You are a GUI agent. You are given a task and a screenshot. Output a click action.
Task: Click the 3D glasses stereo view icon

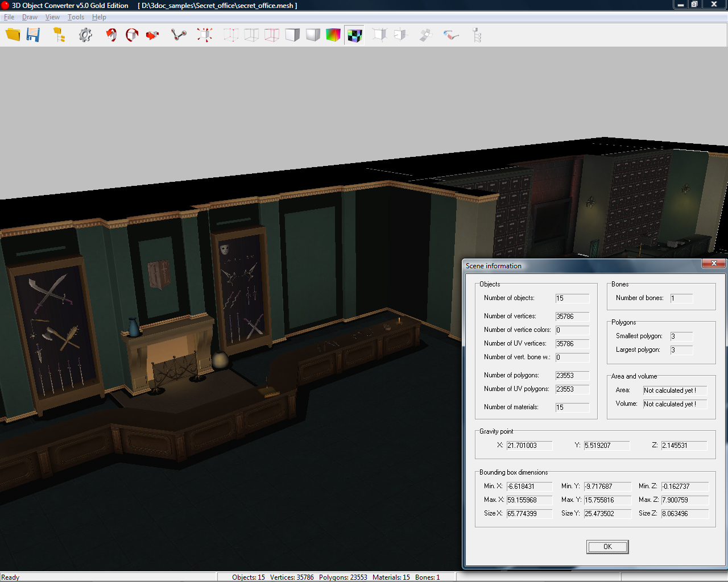[451, 35]
